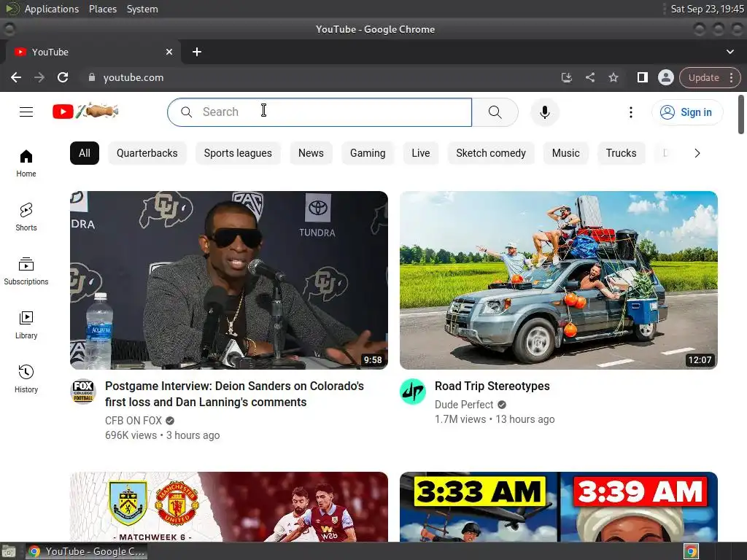
Task: Toggle the Chrome side panel
Action: click(642, 77)
